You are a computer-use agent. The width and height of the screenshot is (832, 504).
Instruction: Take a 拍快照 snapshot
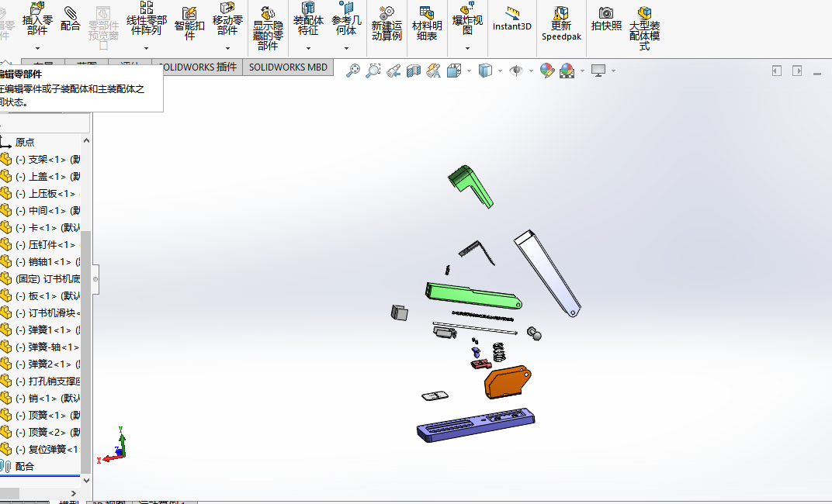[606, 19]
